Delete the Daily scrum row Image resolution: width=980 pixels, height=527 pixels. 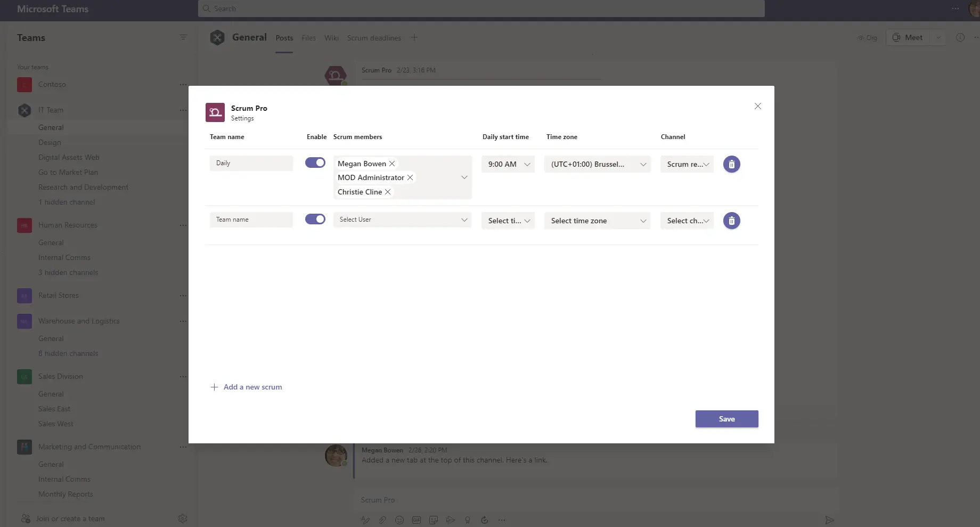click(731, 164)
